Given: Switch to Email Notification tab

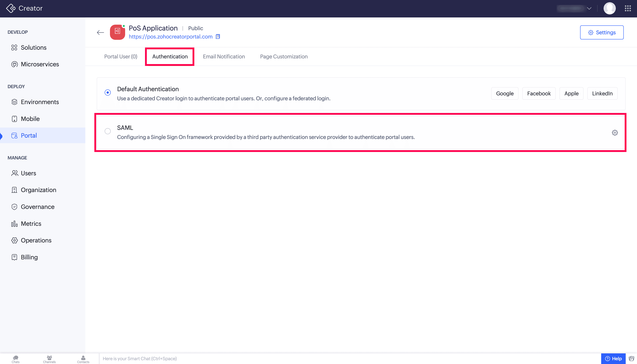Looking at the screenshot, I should pos(224,56).
